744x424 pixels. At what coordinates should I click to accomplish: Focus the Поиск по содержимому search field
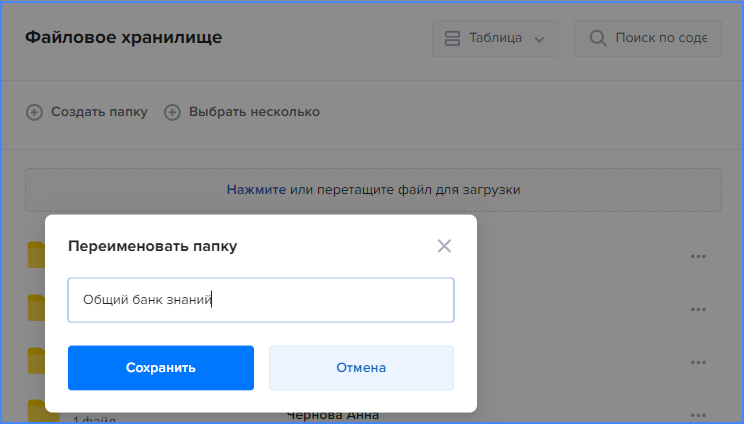point(648,38)
